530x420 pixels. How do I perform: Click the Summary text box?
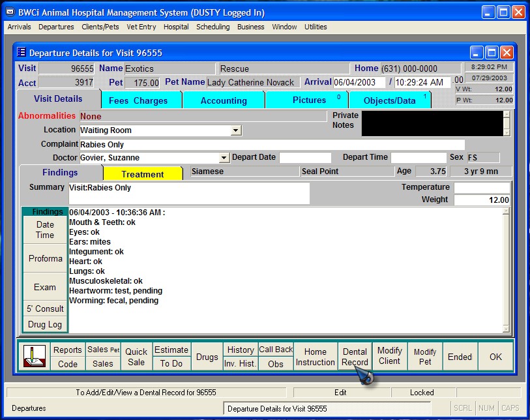189,194
